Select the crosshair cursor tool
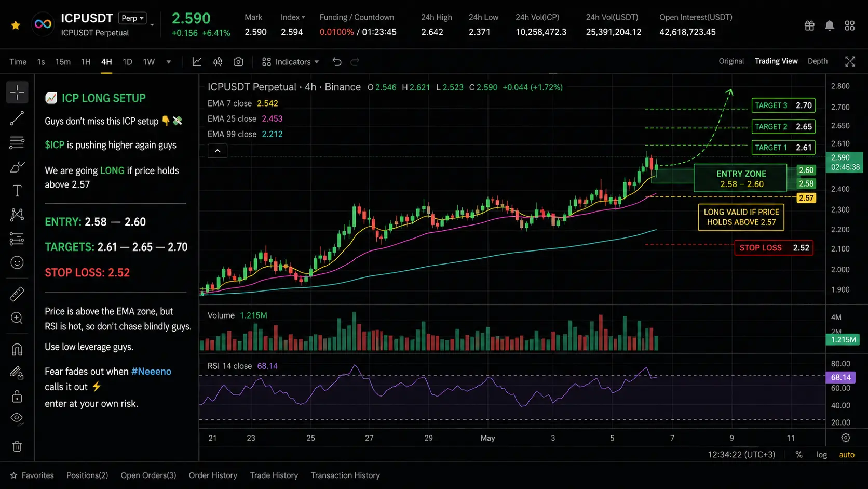This screenshot has width=868, height=489. (17, 92)
